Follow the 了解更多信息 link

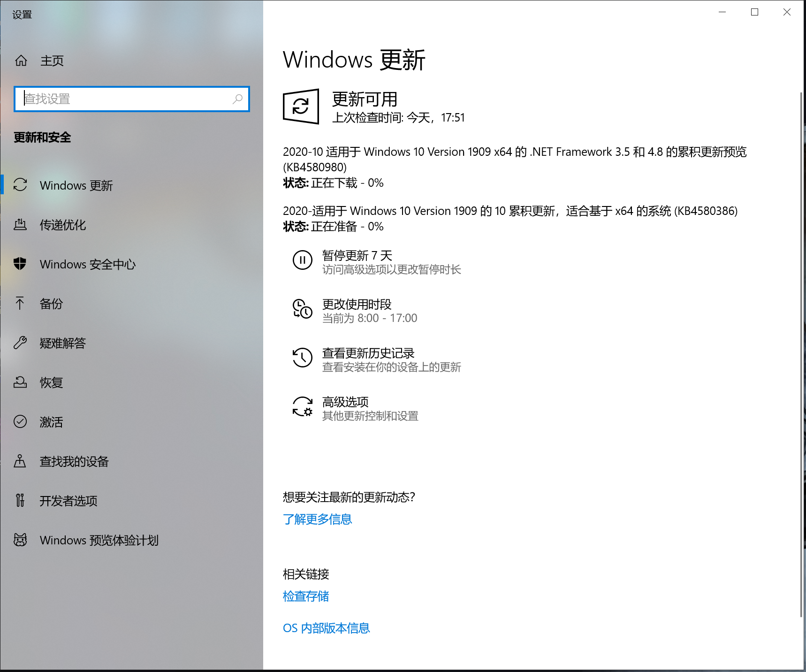click(317, 519)
